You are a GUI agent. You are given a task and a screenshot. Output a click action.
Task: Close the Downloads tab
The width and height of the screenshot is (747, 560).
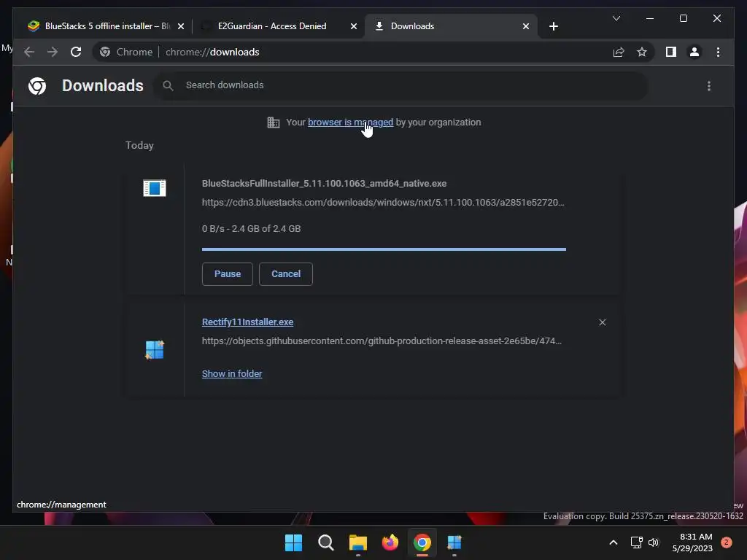click(x=525, y=26)
